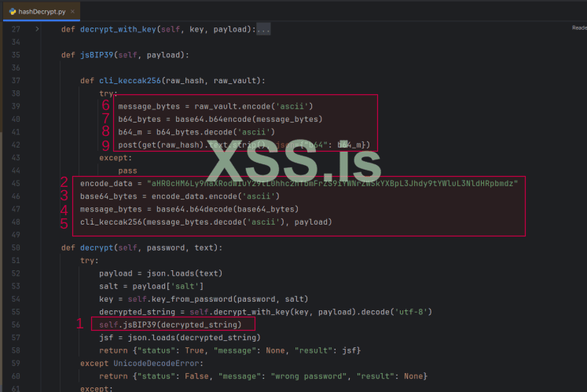Click 'except UnicodeDecodeError:' line
Viewport: 587px width, 392px height.
coord(142,363)
